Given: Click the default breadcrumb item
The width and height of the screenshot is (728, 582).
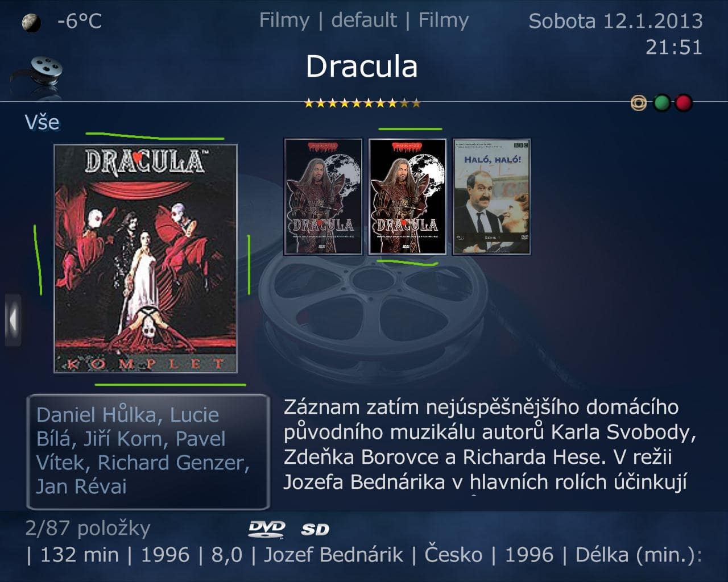Looking at the screenshot, I should point(364,20).
